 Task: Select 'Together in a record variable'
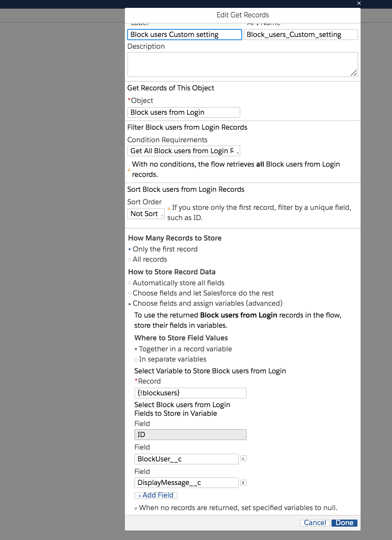(x=136, y=349)
